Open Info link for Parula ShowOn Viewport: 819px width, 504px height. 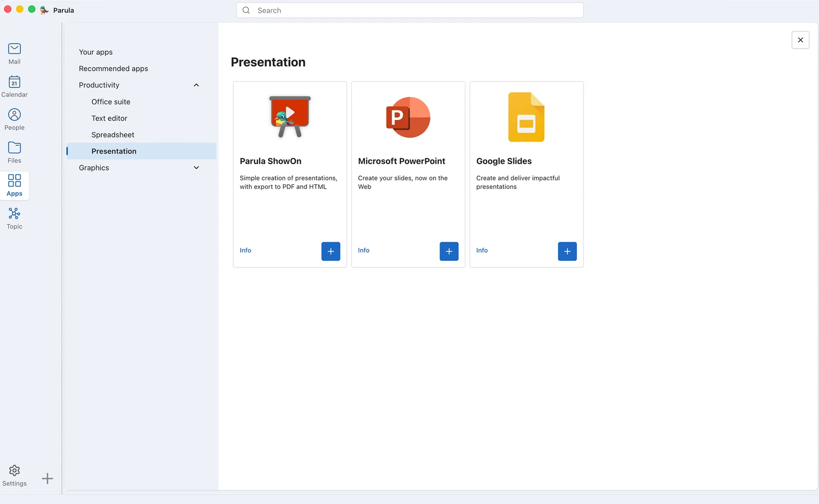pos(245,250)
